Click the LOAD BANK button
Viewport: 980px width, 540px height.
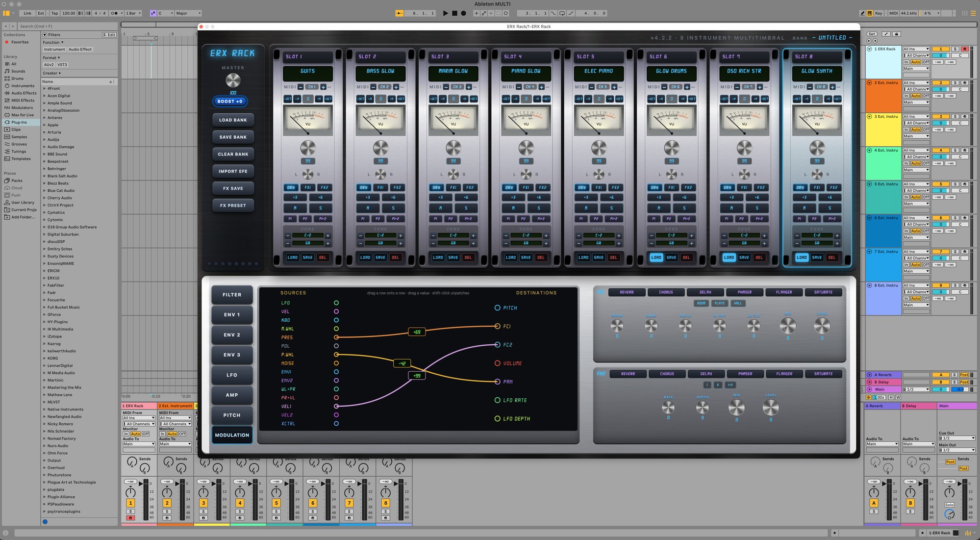(x=233, y=120)
